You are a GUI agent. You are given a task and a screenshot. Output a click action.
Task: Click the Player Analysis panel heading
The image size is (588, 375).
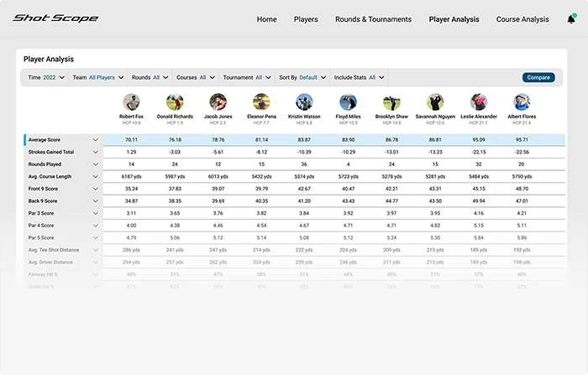click(49, 60)
